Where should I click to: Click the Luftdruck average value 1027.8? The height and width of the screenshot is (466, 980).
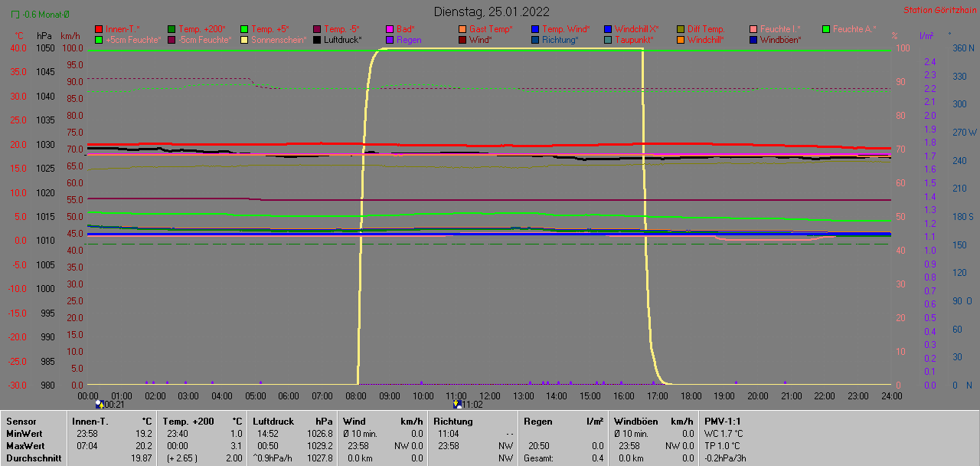318,458
